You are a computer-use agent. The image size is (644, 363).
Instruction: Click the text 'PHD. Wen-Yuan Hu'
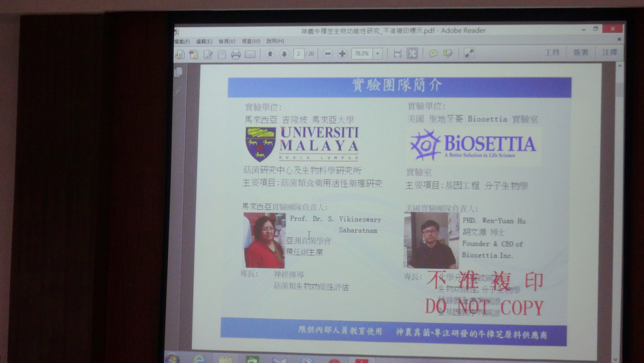click(x=494, y=221)
